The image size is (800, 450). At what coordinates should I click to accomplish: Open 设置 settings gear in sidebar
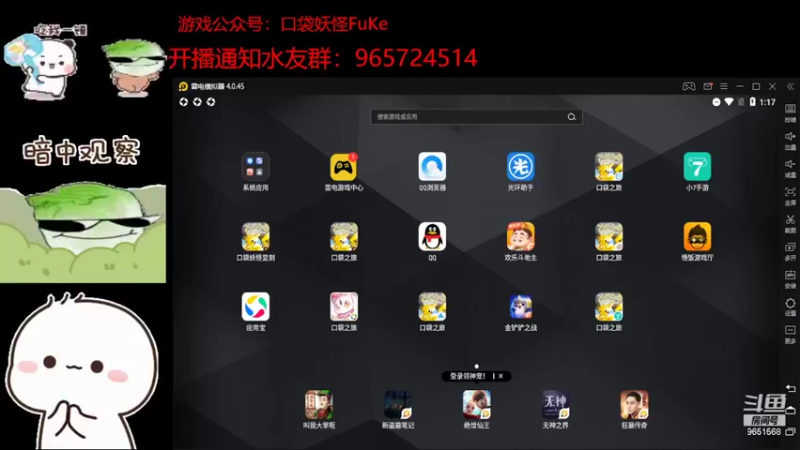(790, 307)
